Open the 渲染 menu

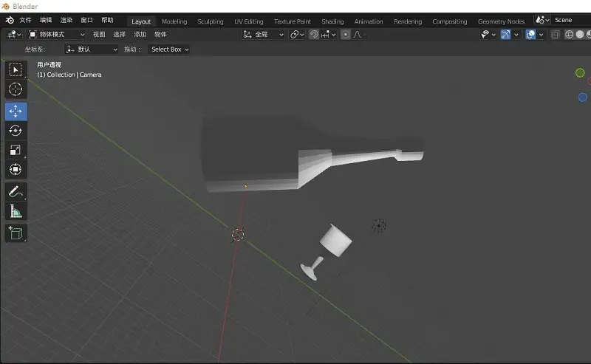point(66,20)
